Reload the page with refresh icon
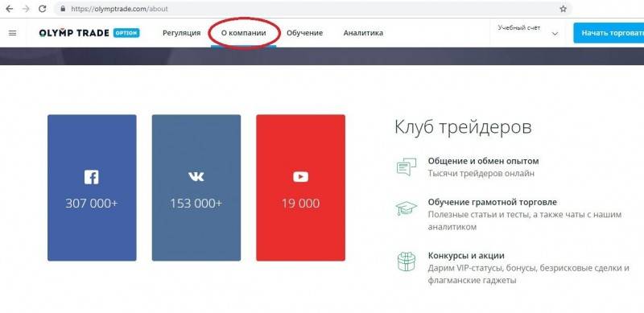The width and height of the screenshot is (644, 313). 43,9
